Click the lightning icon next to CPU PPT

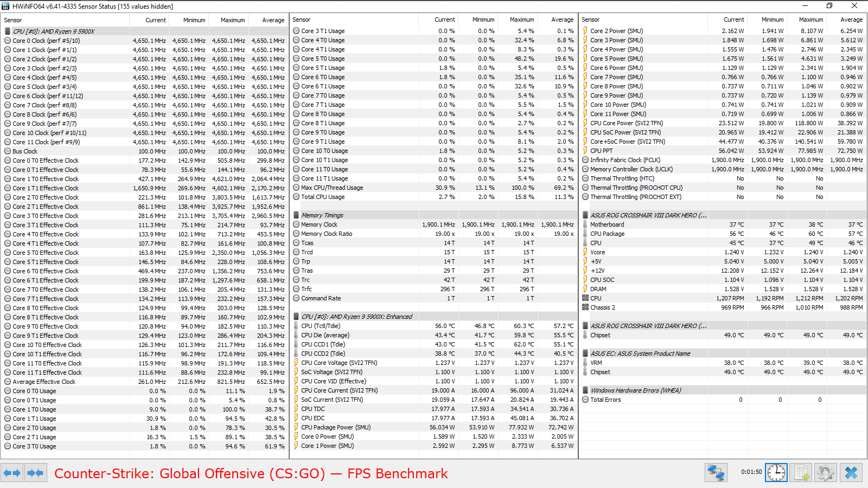[585, 151]
